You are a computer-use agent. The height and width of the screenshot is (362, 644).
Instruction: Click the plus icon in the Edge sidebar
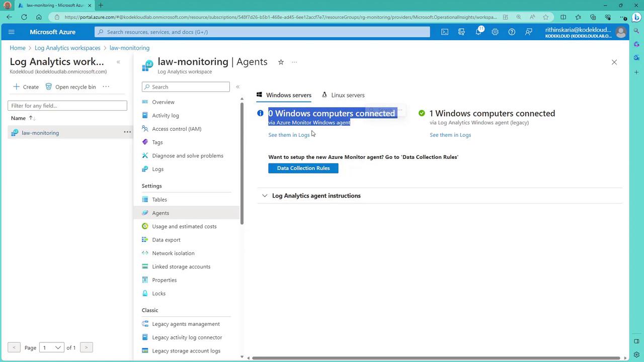[636, 72]
